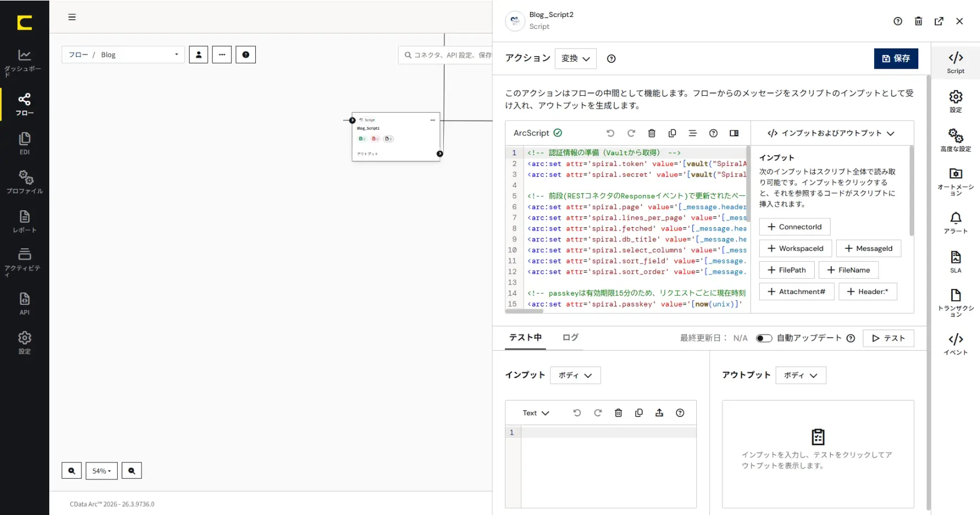
Task: Run the script with テスト button
Action: pyautogui.click(x=888, y=338)
